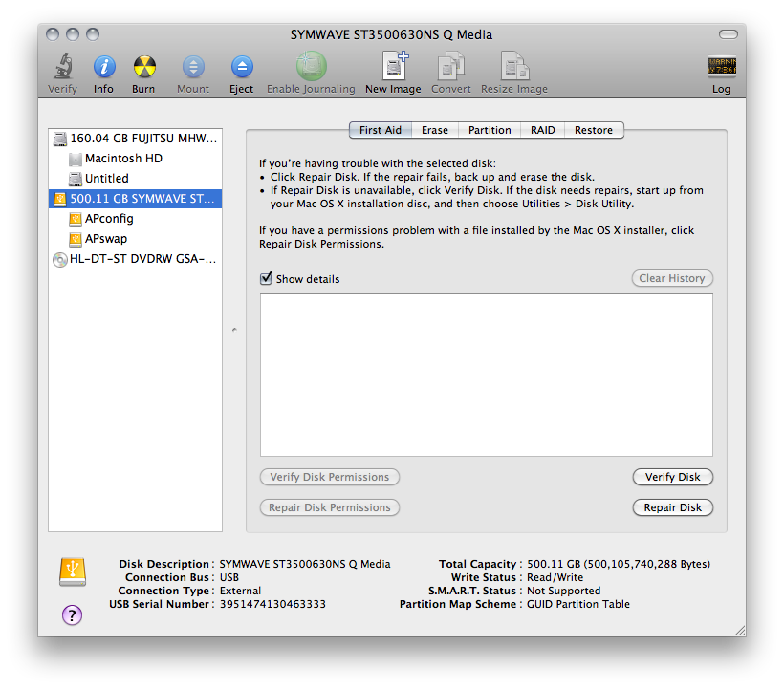Click the toolbar toggle pill button in title bar
784x689 pixels.
tap(728, 34)
